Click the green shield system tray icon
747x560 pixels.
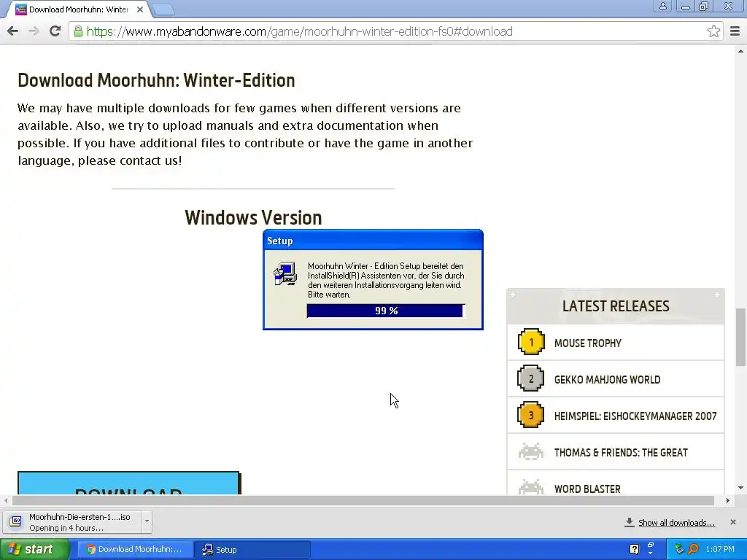pyautogui.click(x=679, y=549)
